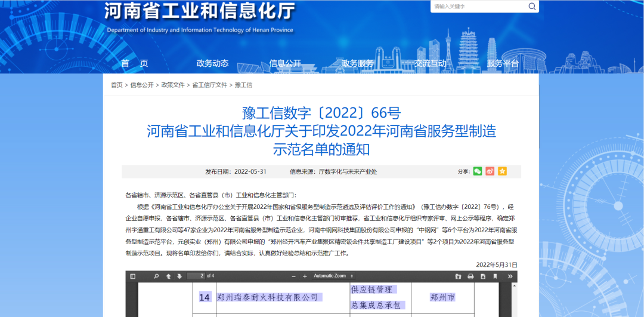The height and width of the screenshot is (317, 644).
Task: Expand the PDF tools double-chevron menu
Action: (x=510, y=276)
